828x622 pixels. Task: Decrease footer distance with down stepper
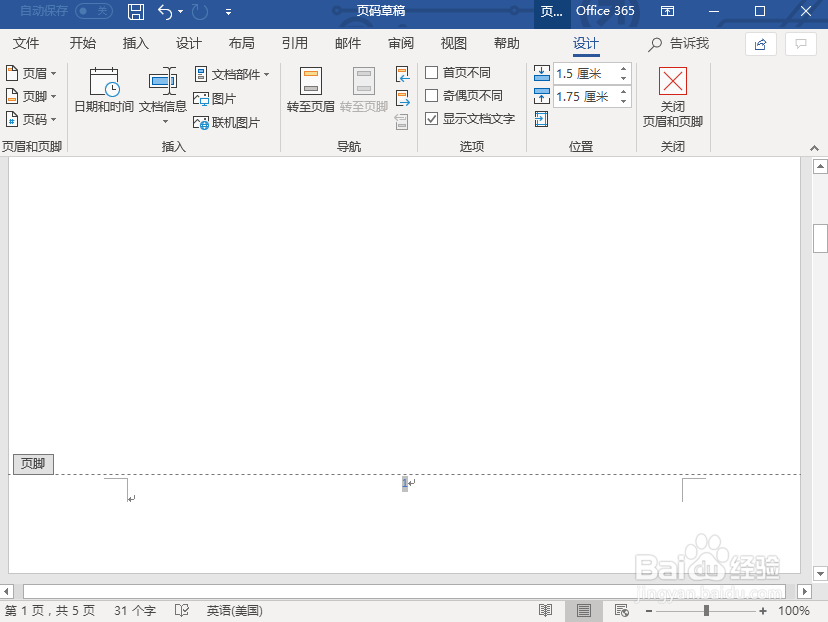click(x=624, y=101)
